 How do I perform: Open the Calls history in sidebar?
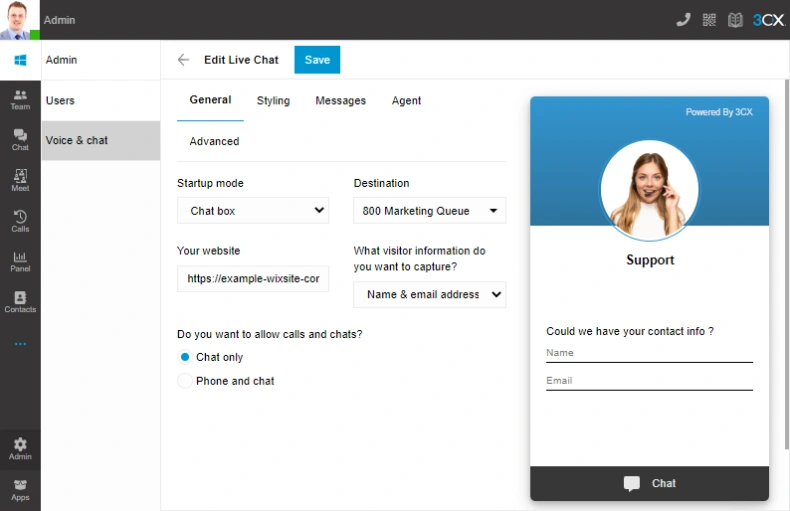pyautogui.click(x=20, y=221)
